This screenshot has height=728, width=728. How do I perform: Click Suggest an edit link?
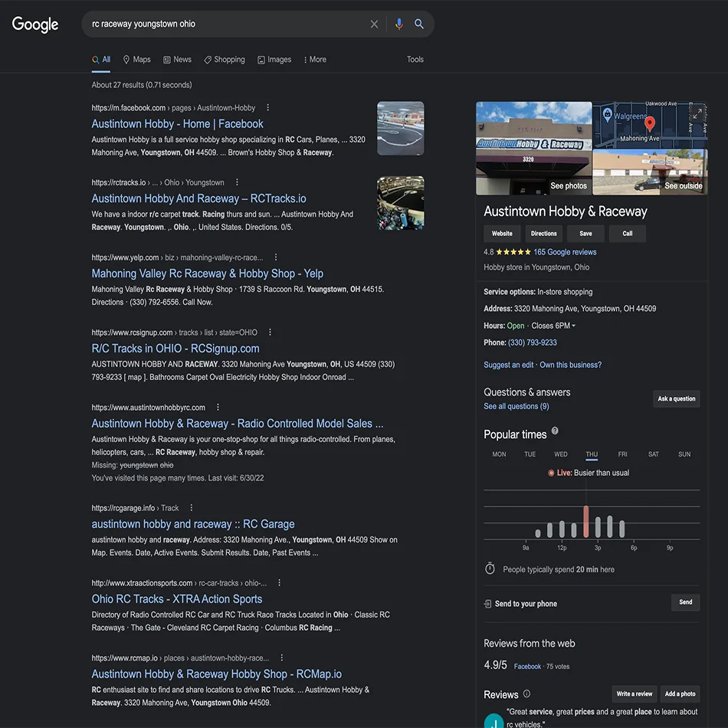click(x=508, y=365)
